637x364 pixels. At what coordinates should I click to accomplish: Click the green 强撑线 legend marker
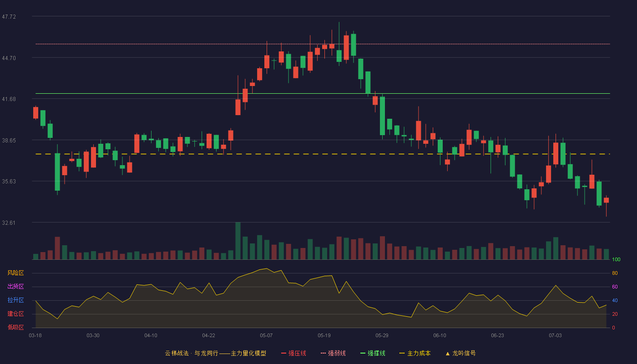click(x=363, y=353)
